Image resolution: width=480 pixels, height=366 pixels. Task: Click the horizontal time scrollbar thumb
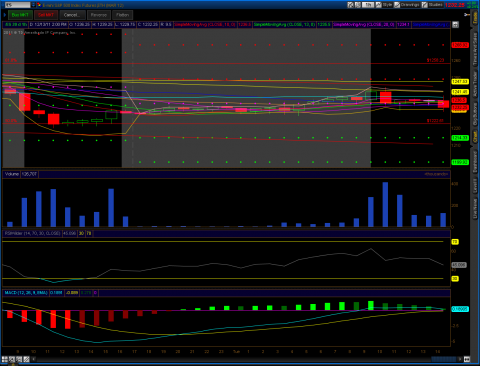[444, 359]
